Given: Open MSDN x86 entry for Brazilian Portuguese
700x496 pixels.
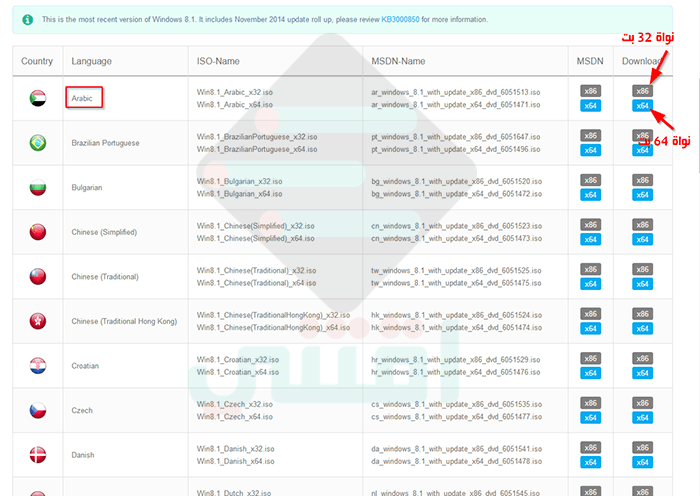Looking at the screenshot, I should point(591,136).
